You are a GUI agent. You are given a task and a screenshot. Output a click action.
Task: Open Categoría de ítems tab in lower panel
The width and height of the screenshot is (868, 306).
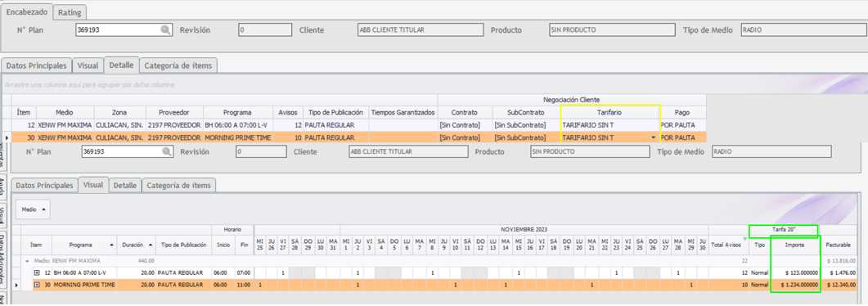click(x=179, y=186)
